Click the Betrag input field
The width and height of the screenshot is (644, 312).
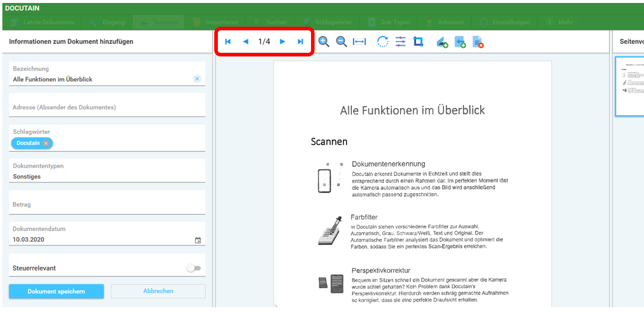pos(107,202)
